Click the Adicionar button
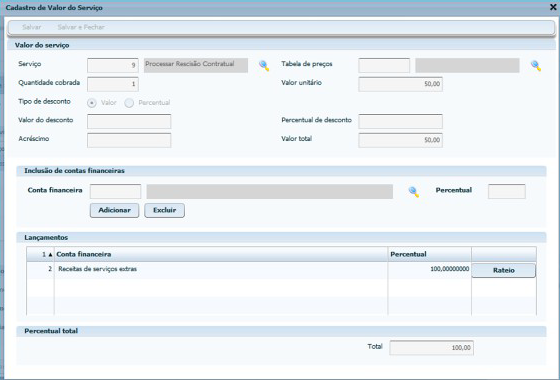 pos(115,210)
